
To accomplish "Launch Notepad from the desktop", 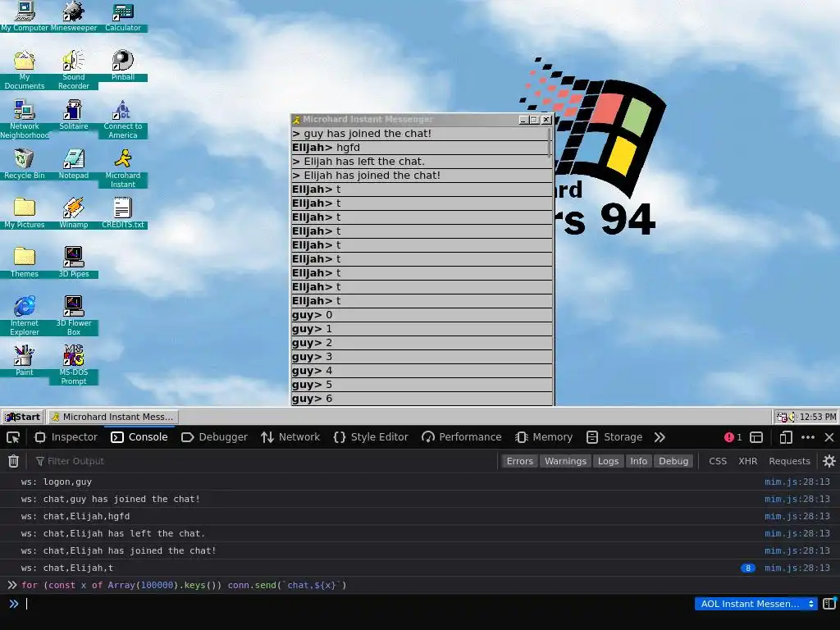I will click(73, 164).
